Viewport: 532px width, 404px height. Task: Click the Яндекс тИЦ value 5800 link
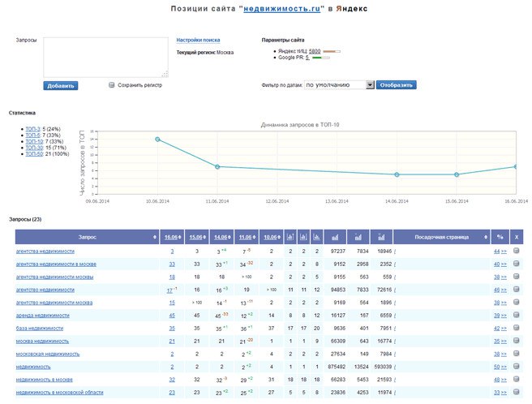[315, 51]
